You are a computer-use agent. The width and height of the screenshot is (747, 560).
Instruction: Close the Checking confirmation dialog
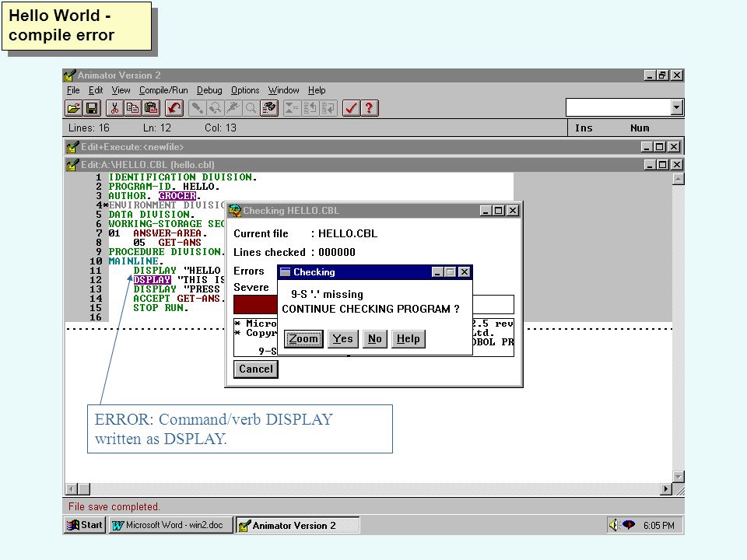point(464,272)
